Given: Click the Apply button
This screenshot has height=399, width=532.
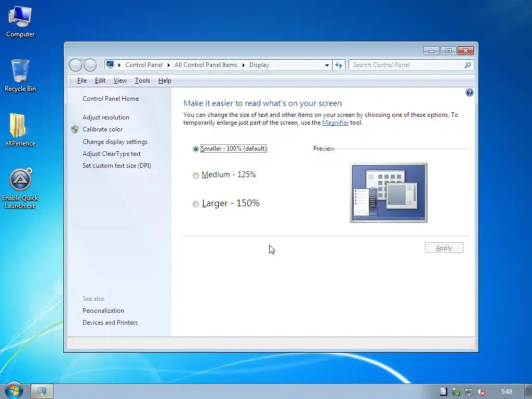Looking at the screenshot, I should 444,248.
